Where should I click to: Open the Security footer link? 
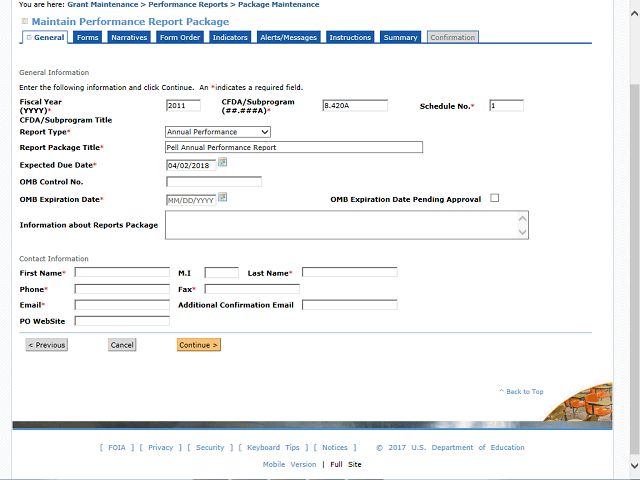[x=210, y=447]
